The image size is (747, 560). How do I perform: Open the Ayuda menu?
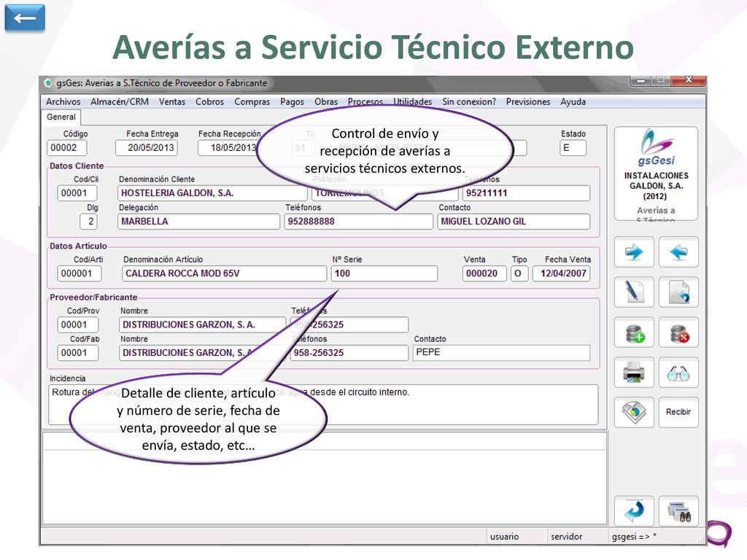point(573,101)
